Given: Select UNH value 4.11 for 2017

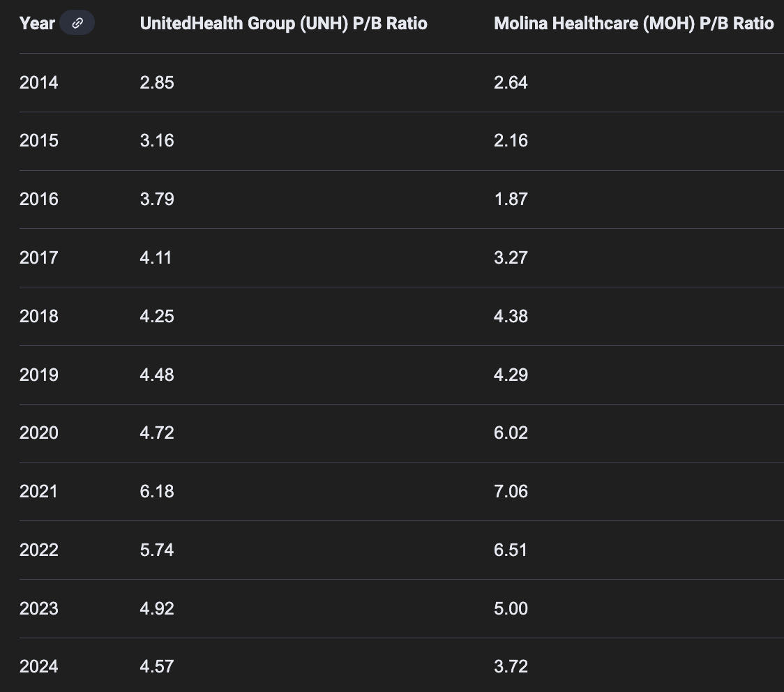Looking at the screenshot, I should 156,258.
